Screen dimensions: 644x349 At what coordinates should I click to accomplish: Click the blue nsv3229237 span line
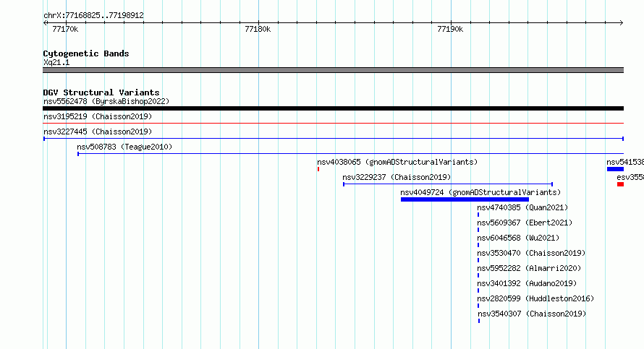[448, 184]
